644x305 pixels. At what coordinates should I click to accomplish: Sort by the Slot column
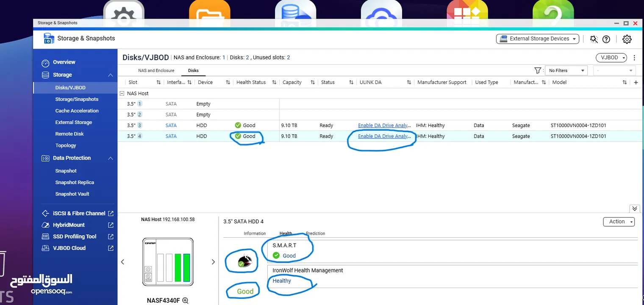point(158,82)
